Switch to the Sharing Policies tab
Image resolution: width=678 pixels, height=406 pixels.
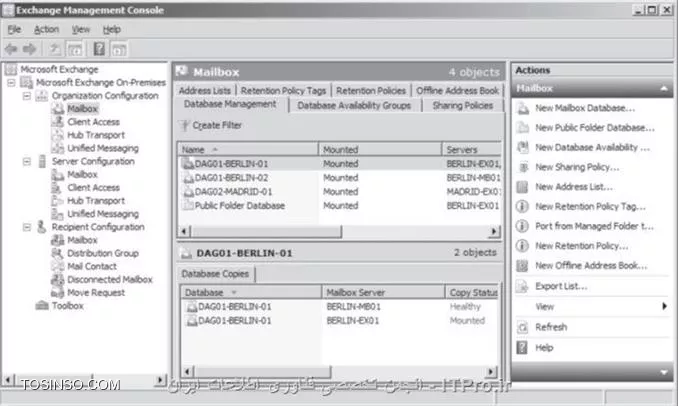point(463,105)
